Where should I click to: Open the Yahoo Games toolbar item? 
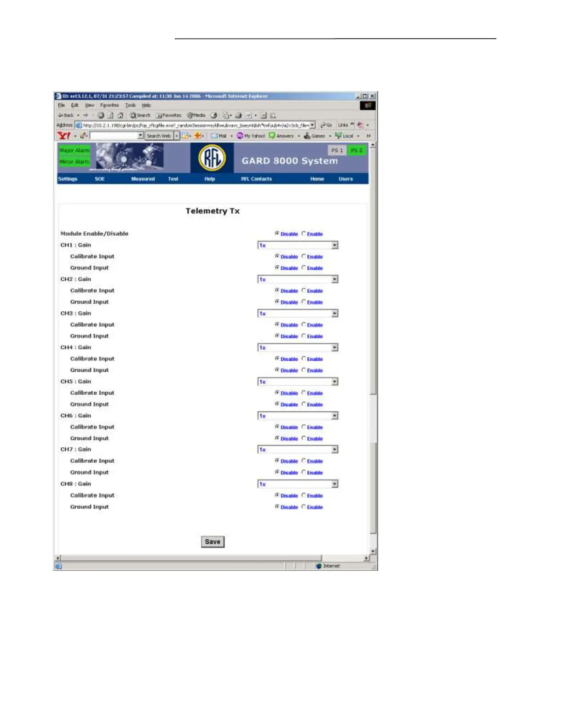(315, 136)
